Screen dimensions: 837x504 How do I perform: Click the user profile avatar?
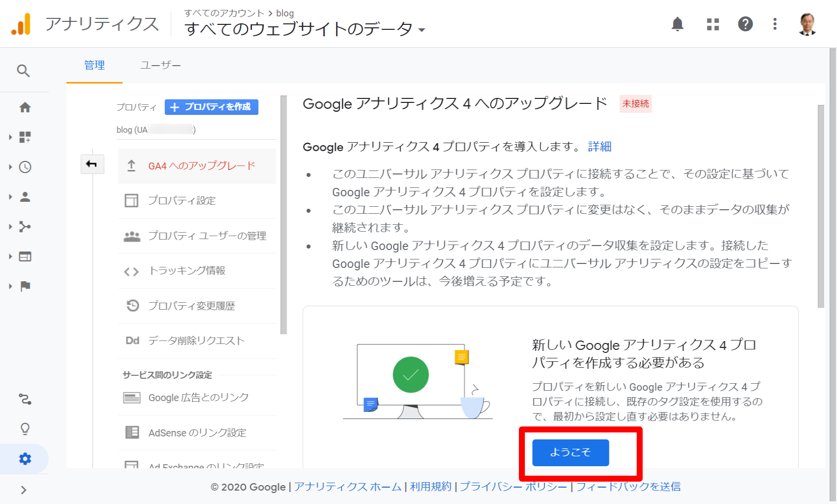coord(808,24)
